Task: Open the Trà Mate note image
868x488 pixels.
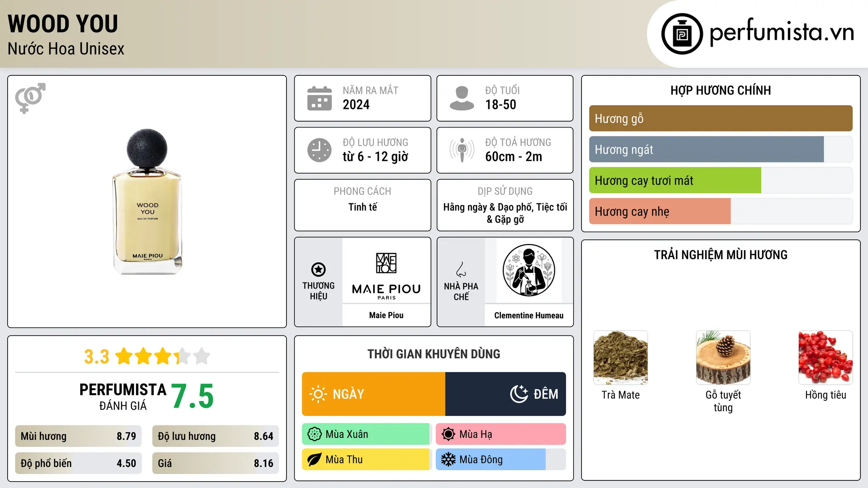Action: [620, 358]
